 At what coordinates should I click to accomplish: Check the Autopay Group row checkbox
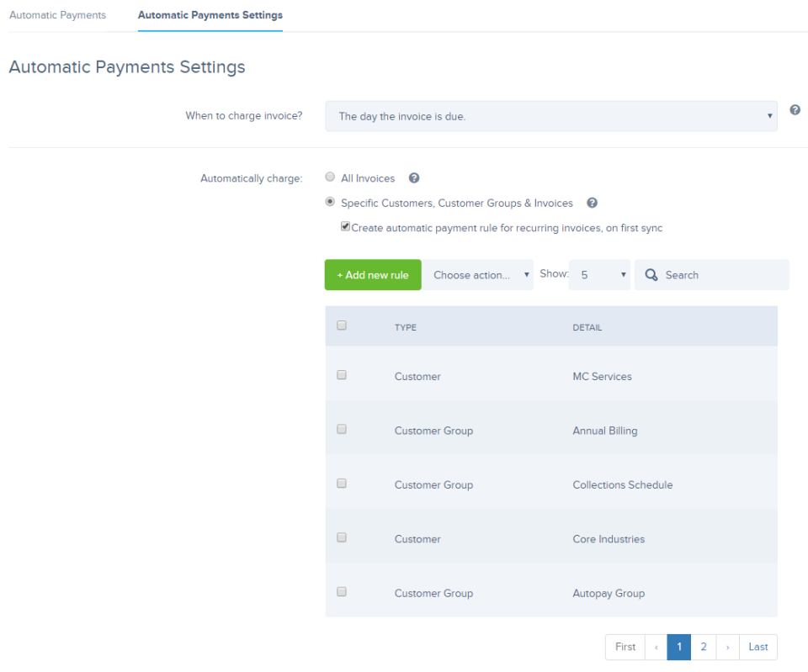pos(342,591)
